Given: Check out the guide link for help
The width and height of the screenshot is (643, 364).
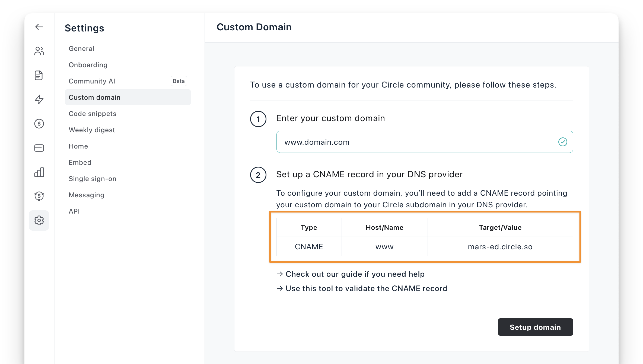Looking at the screenshot, I should coord(355,274).
